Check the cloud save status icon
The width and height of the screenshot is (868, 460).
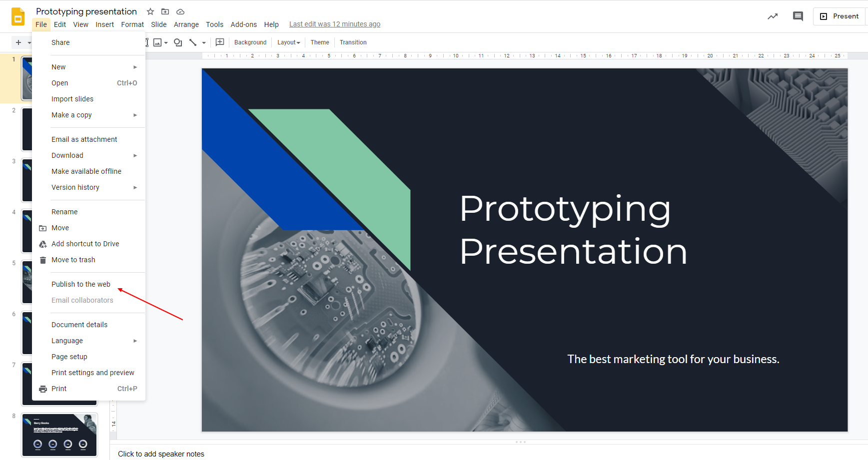click(x=180, y=11)
